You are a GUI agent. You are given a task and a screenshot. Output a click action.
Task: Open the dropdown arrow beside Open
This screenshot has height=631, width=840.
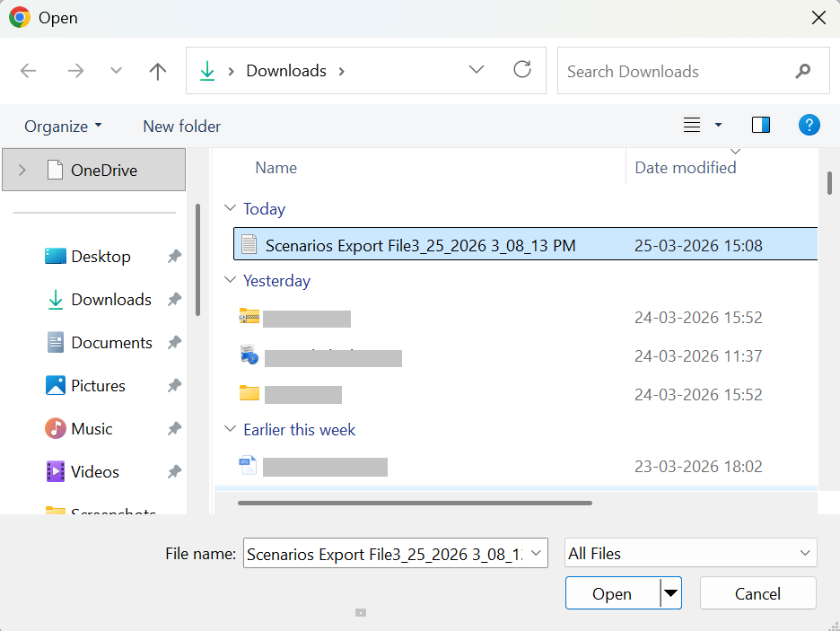click(670, 593)
